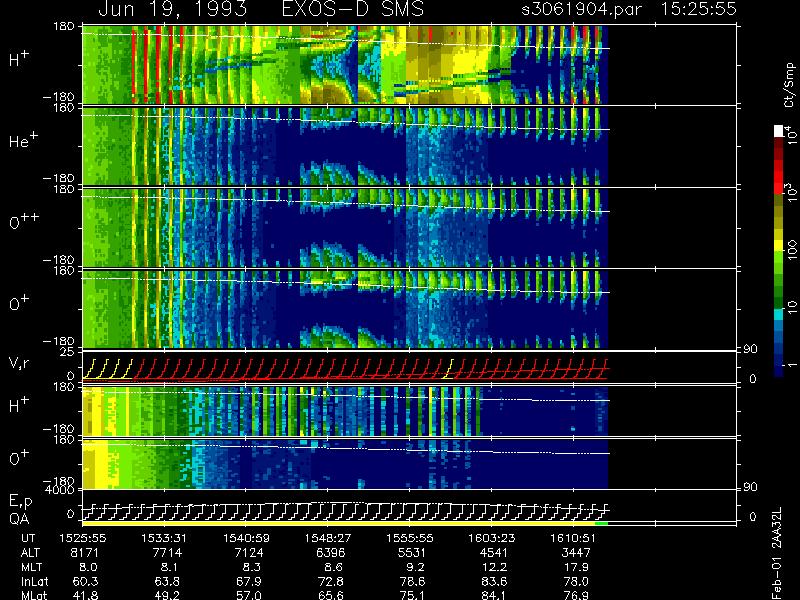Click UT value "1540:59"
This screenshot has width=800, height=600.
coord(246,538)
